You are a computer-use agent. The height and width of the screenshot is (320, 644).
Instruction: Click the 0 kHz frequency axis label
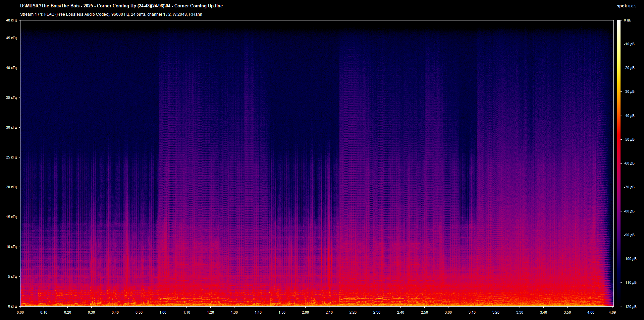pyautogui.click(x=12, y=306)
